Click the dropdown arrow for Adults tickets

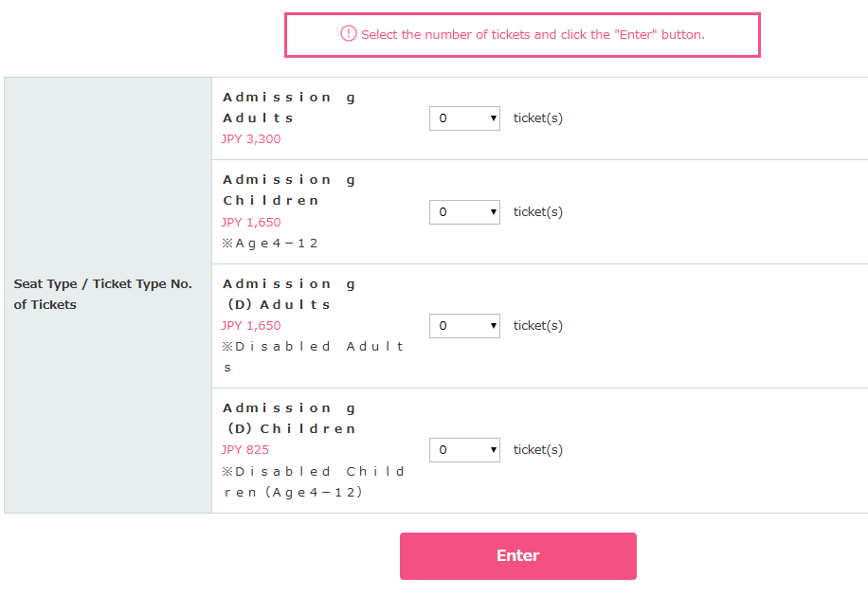point(493,118)
